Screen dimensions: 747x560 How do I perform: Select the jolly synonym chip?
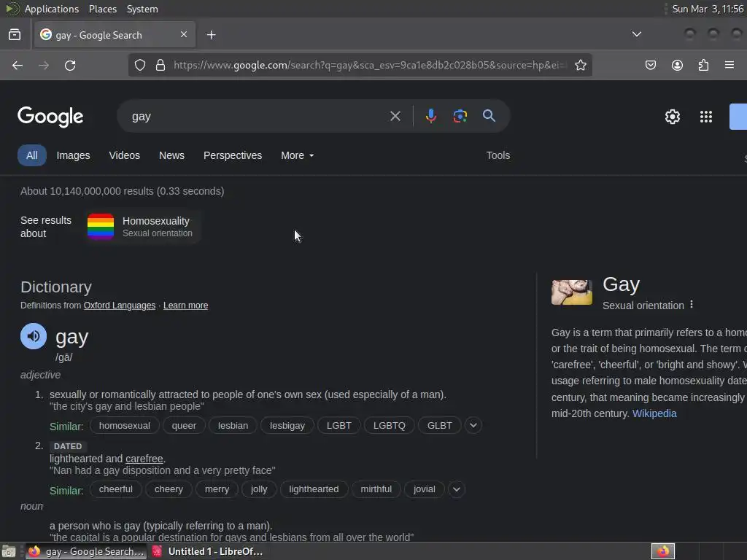click(259, 489)
